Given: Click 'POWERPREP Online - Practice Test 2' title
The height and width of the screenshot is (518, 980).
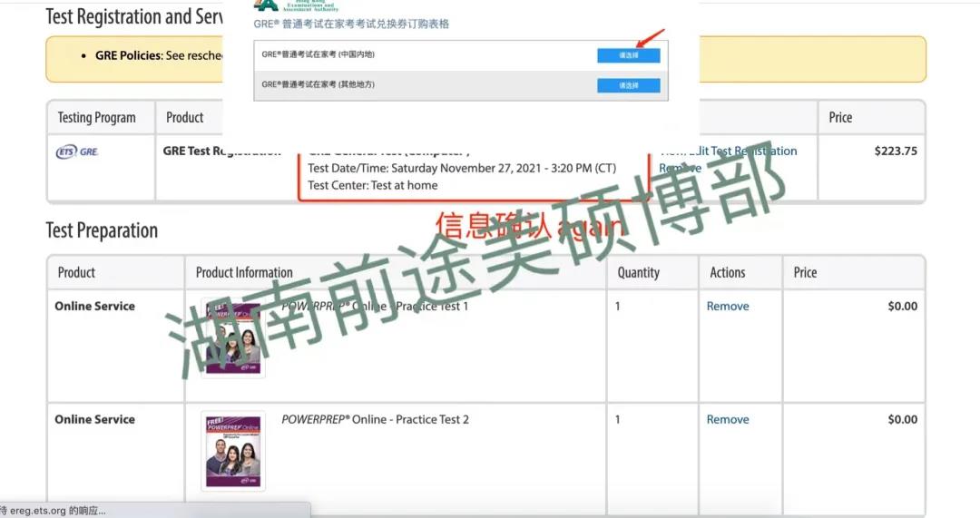Looking at the screenshot, I should [375, 419].
